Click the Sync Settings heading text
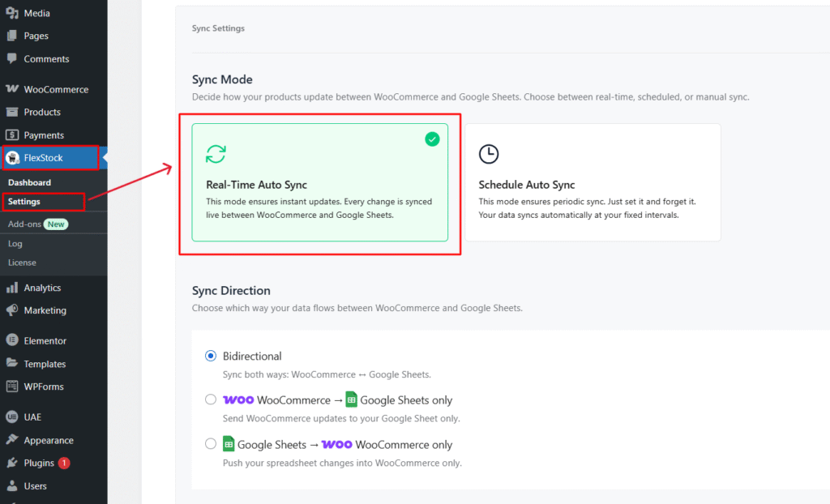The image size is (830, 504). (218, 28)
